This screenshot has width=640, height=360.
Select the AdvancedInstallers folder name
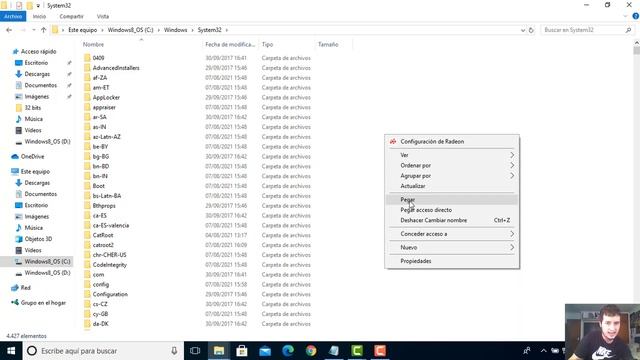116,68
